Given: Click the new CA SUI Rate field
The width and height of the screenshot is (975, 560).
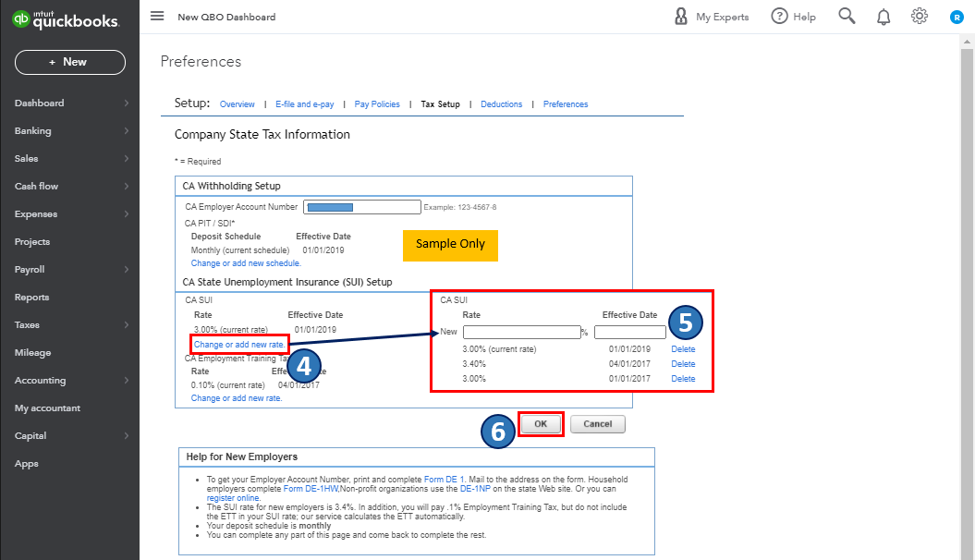Looking at the screenshot, I should pos(521,332).
